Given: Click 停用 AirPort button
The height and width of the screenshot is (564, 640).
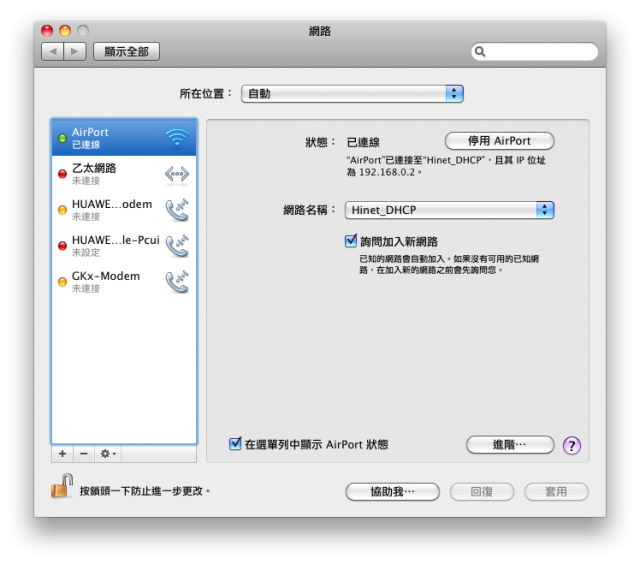Looking at the screenshot, I should [x=500, y=141].
